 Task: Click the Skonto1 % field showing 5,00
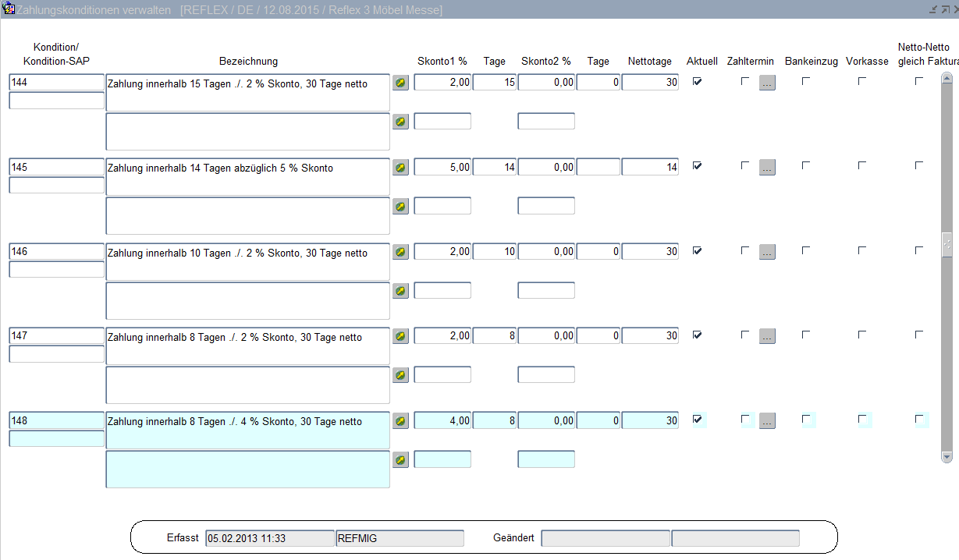pyautogui.click(x=442, y=168)
